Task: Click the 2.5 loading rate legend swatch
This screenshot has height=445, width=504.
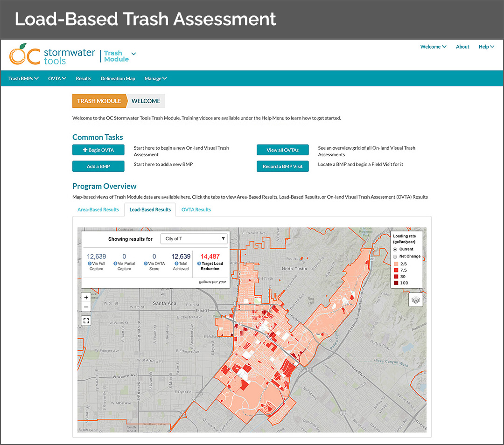Action: click(x=396, y=264)
